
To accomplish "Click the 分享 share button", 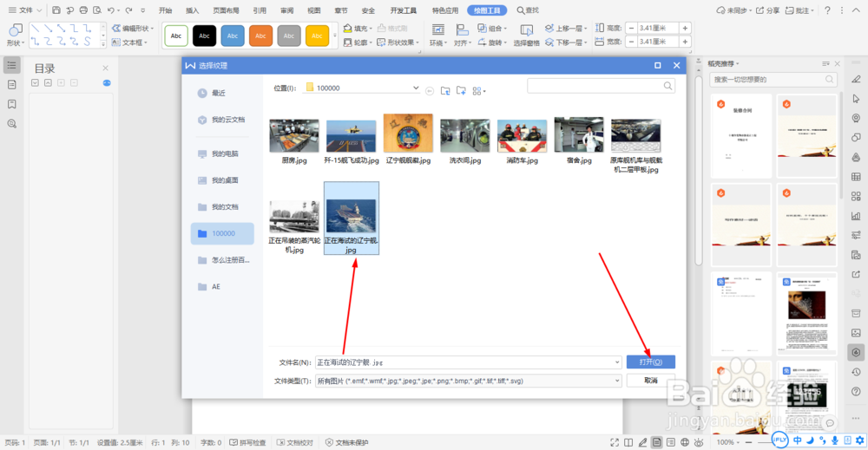I will (x=768, y=10).
